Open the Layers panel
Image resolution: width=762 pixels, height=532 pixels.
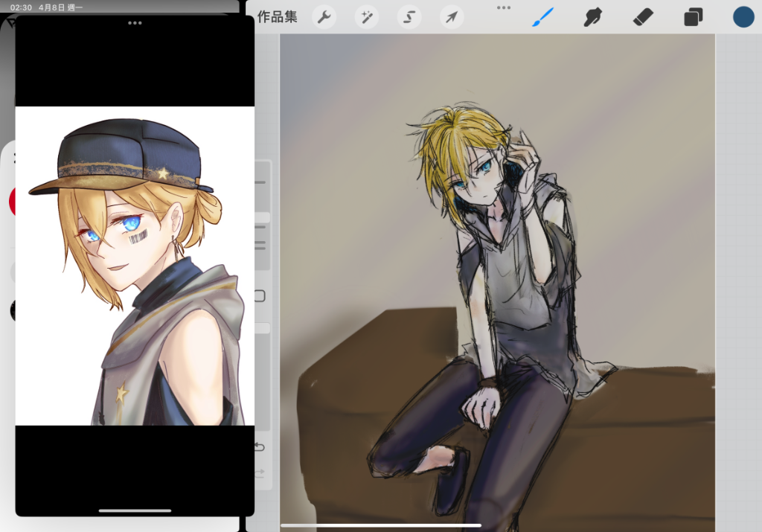pyautogui.click(x=694, y=18)
